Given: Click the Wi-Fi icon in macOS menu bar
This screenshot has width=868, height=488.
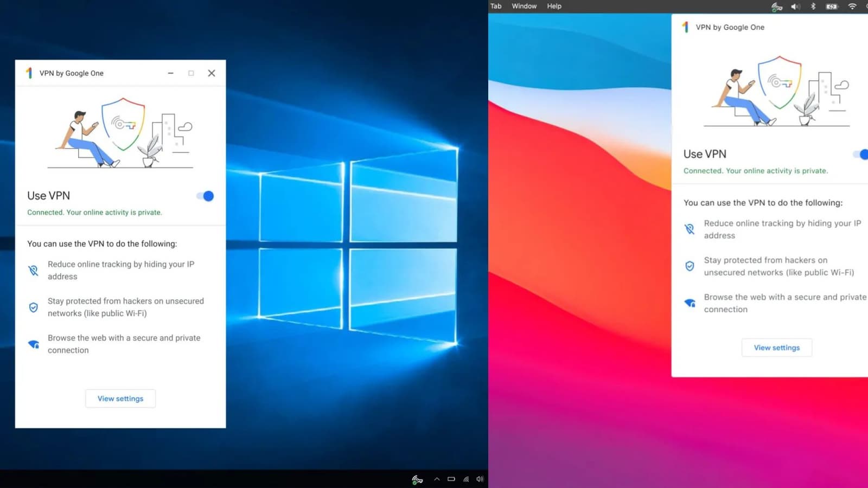Looking at the screenshot, I should [852, 7].
